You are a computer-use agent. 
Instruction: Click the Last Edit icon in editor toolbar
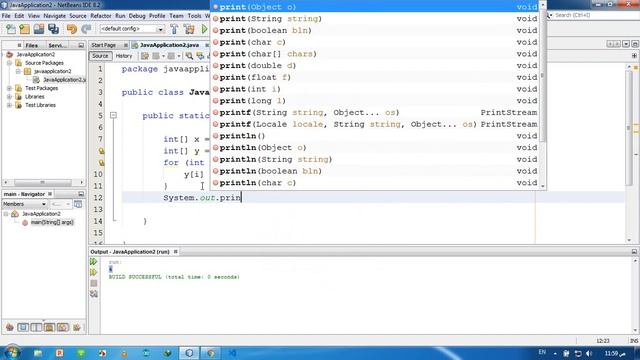pyautogui.click(x=145, y=56)
